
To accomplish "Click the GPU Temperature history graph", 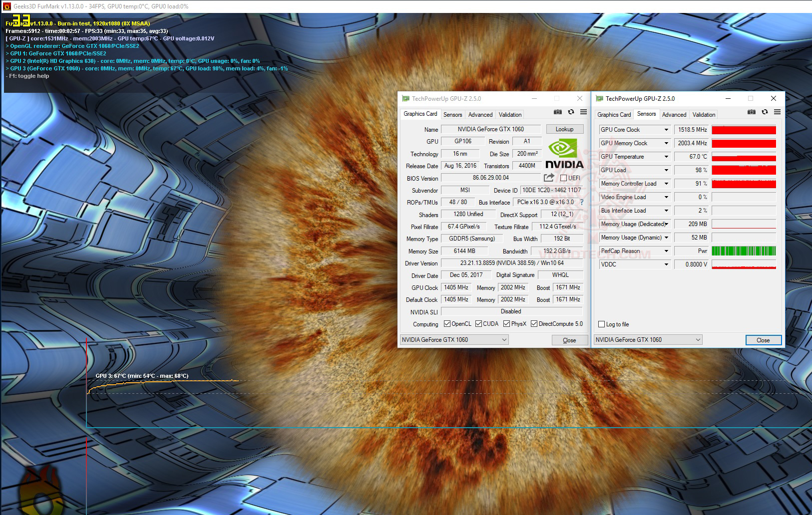I will point(744,157).
